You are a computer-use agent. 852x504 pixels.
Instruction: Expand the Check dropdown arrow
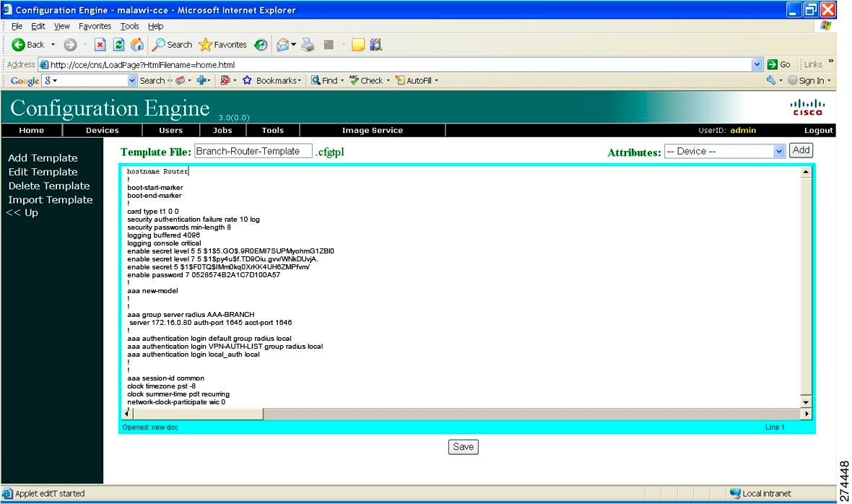pyautogui.click(x=388, y=80)
